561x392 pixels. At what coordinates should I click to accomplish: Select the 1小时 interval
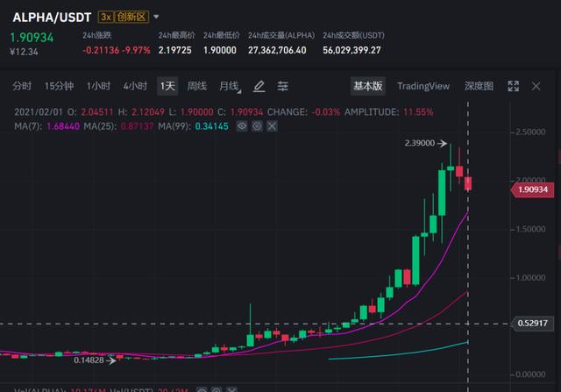click(98, 86)
